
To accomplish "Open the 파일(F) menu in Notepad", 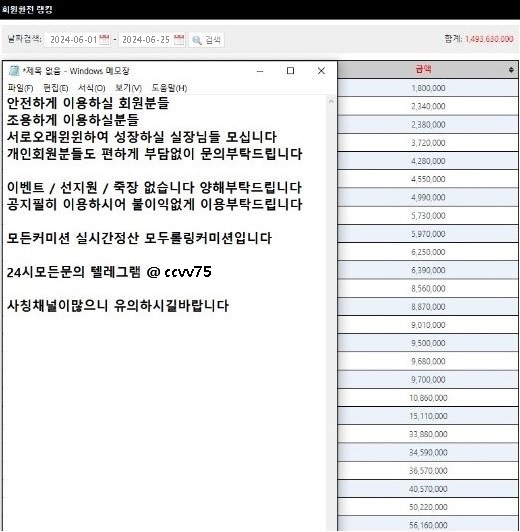I will [x=20, y=88].
